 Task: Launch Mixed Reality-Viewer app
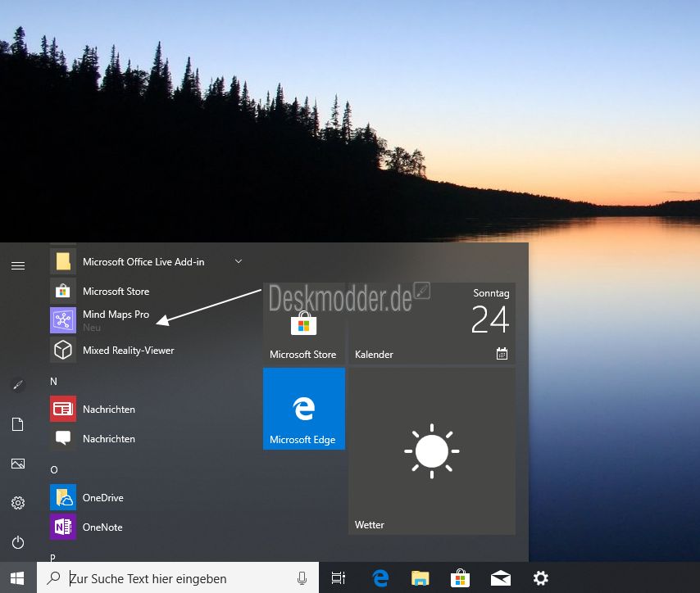coord(148,351)
